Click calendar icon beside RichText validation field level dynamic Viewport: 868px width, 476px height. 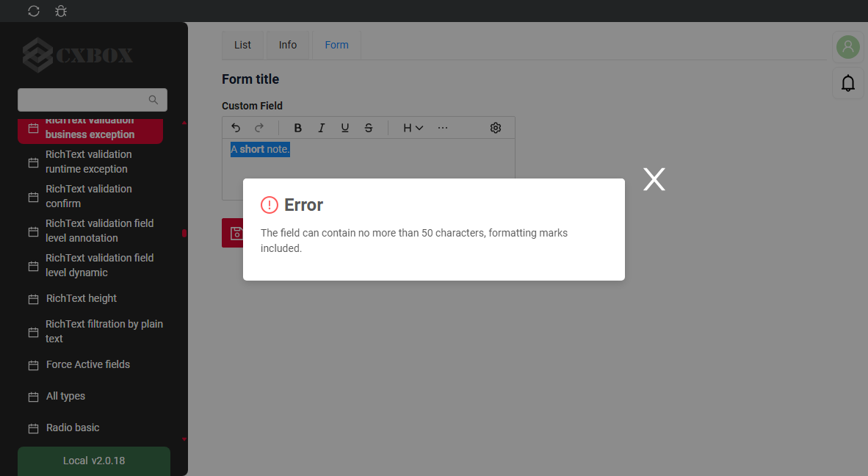click(x=33, y=266)
